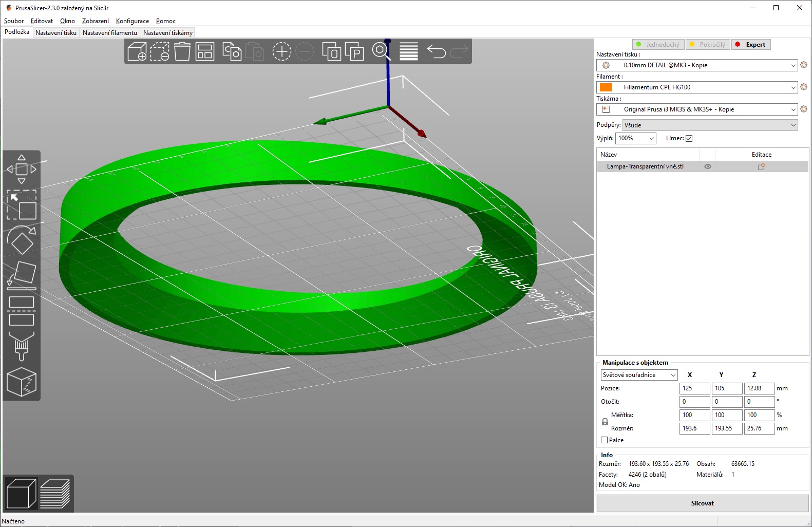Select the Cut tool in the left toolbar
Image resolution: width=812 pixels, height=527 pixels.
[22, 311]
